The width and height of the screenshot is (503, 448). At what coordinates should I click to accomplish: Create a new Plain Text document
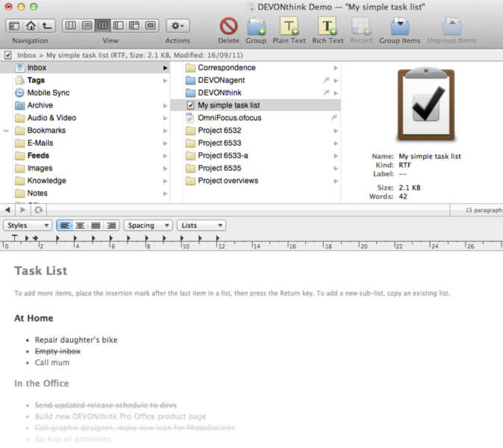tap(289, 26)
